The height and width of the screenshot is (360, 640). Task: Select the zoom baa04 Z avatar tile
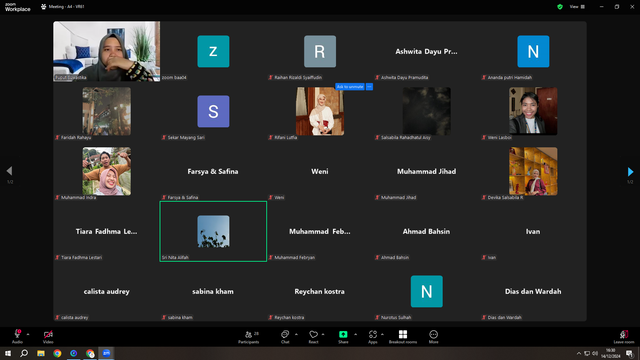point(213,51)
